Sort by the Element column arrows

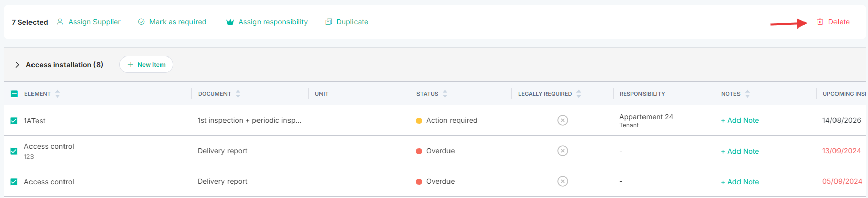tap(57, 94)
